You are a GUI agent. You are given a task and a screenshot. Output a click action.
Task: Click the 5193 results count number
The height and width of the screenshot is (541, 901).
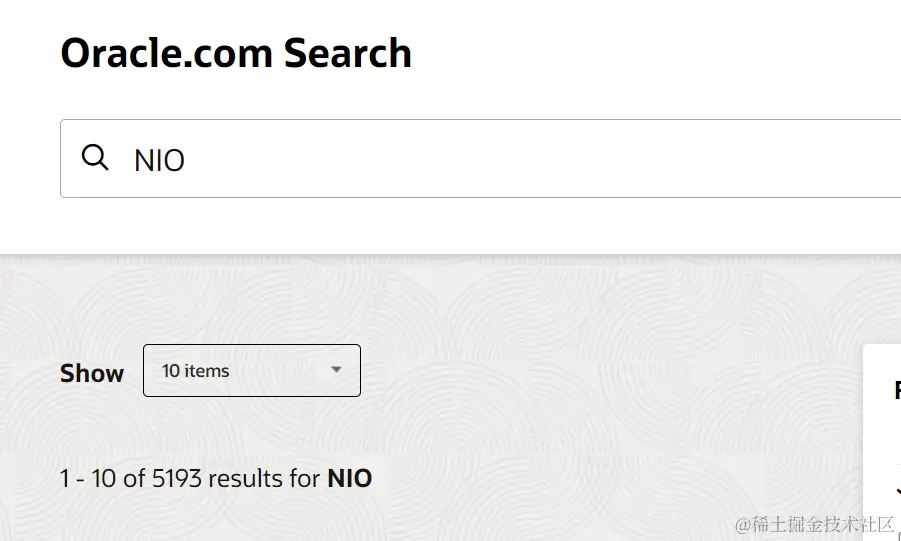coord(177,478)
